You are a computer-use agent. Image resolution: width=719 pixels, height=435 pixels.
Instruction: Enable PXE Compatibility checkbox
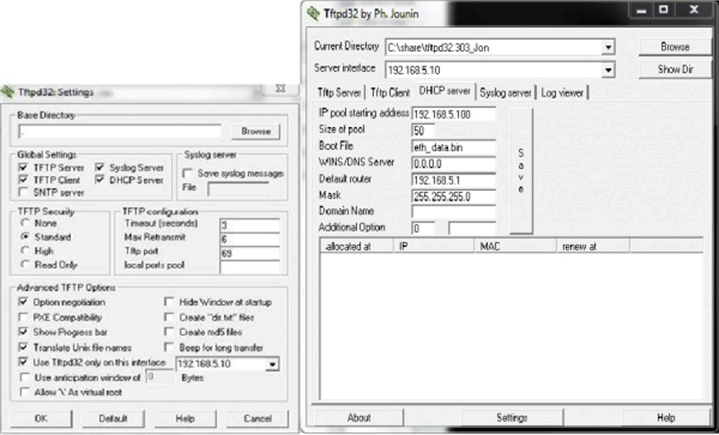(x=23, y=317)
